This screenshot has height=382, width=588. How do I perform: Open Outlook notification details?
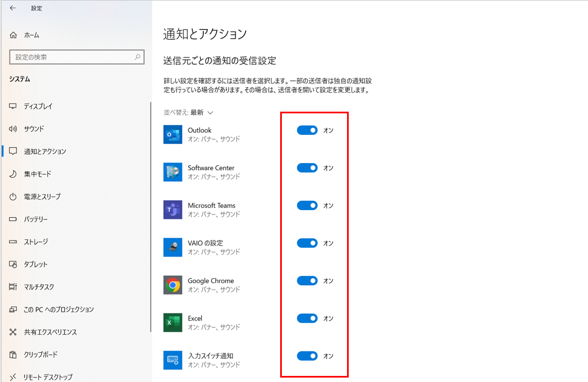click(214, 134)
